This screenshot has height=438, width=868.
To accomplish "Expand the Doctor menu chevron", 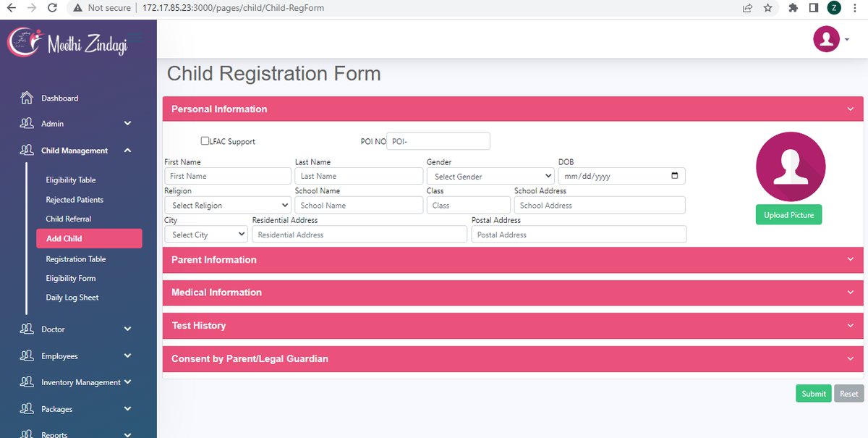I will [127, 329].
